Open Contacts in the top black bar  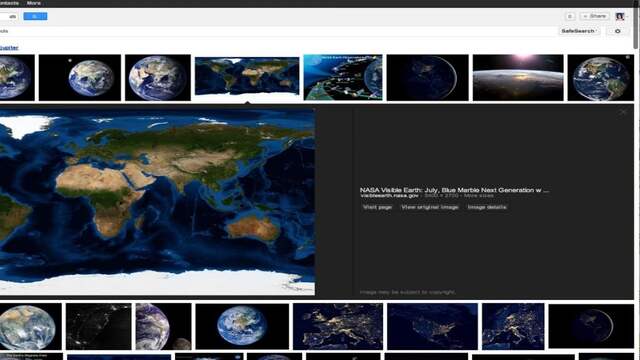[x=9, y=3]
